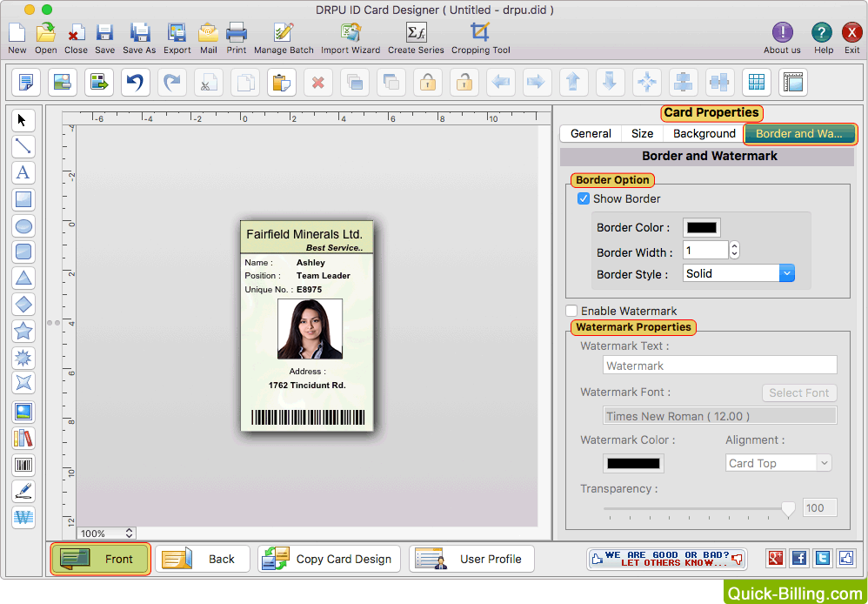This screenshot has height=604, width=868.
Task: Select the Barcode tool
Action: [23, 465]
